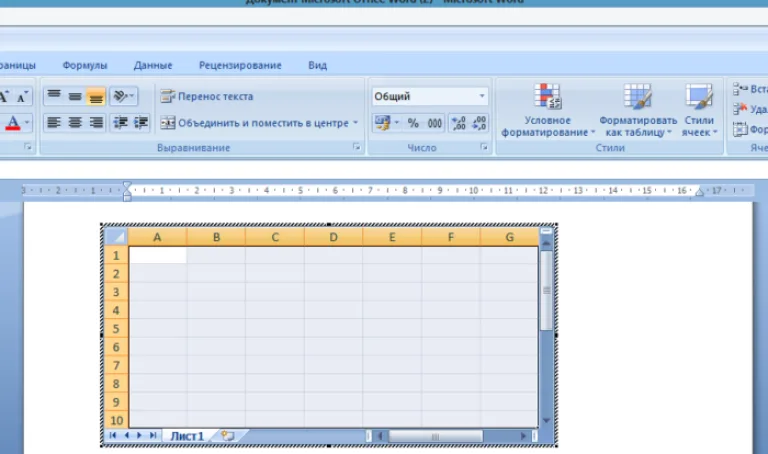Decrease the cell indent
The width and height of the screenshot is (768, 454).
pos(120,122)
